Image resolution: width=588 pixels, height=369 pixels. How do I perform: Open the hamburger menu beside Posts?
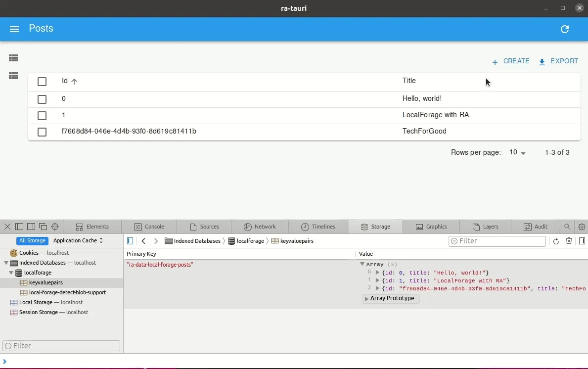tap(14, 29)
